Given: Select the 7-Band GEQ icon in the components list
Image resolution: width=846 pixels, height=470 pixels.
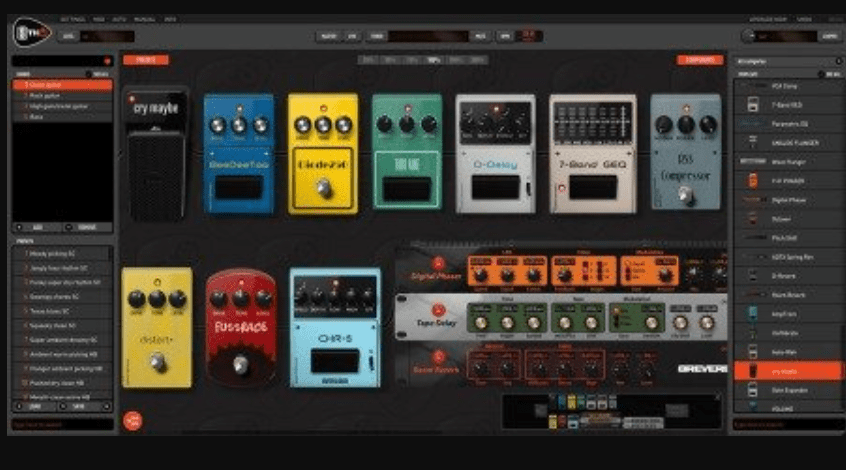Looking at the screenshot, I should click(x=753, y=105).
